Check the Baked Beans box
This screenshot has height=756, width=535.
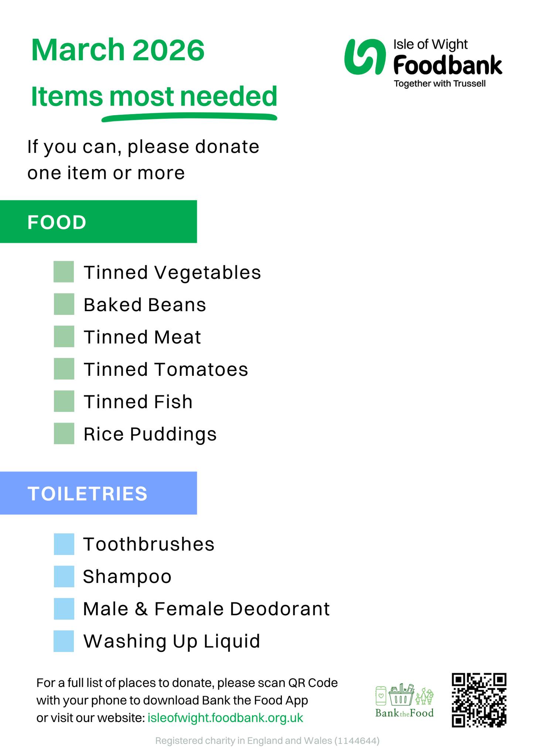coord(64,304)
